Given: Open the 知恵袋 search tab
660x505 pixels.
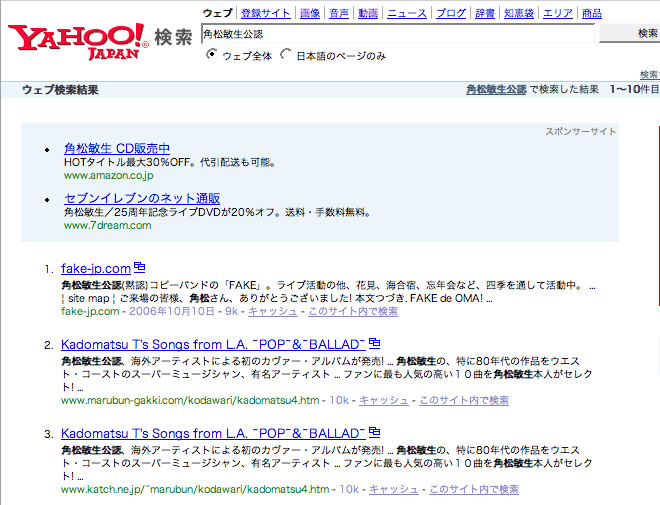Looking at the screenshot, I should coord(517,13).
